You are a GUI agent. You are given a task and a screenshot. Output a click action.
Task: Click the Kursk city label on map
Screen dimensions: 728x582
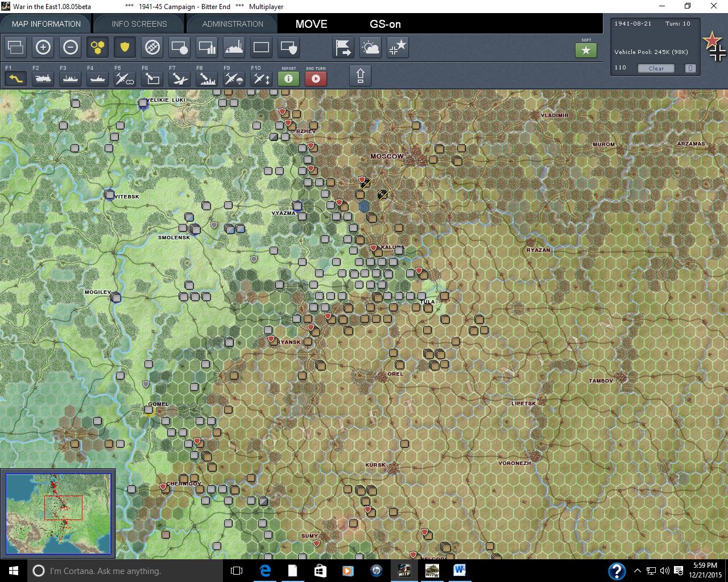click(x=375, y=465)
